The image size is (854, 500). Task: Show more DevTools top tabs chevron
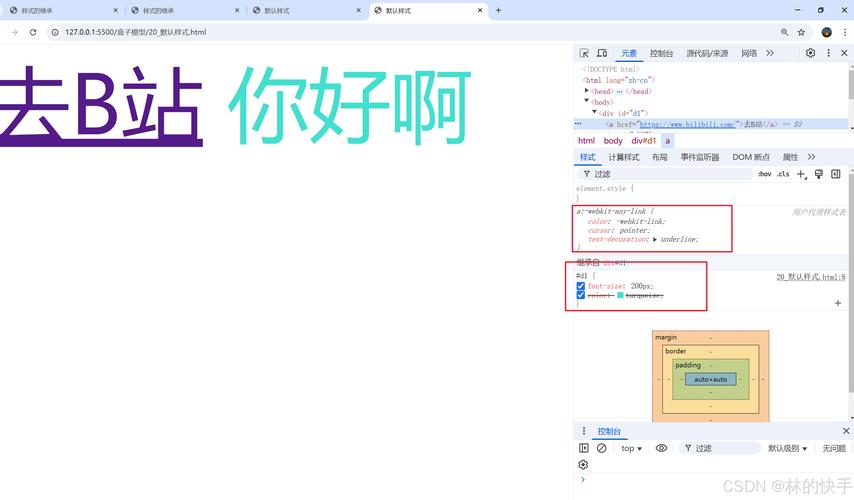770,53
